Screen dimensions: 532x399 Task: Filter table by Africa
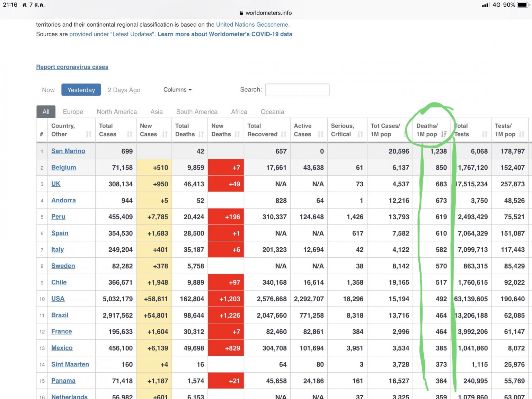click(239, 112)
